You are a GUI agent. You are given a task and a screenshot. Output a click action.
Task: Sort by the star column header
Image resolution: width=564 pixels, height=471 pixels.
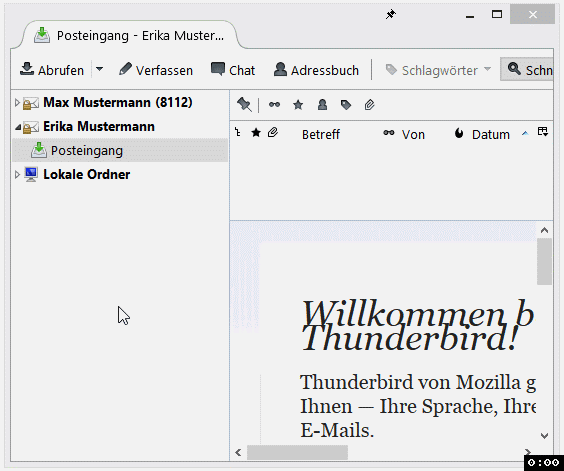coord(256,133)
